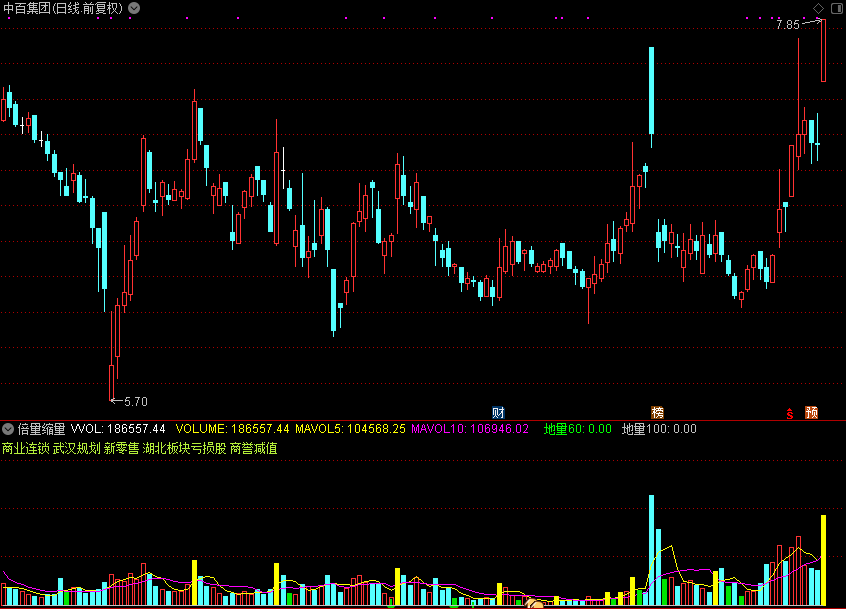The width and height of the screenshot is (846, 609).
Task: Open the 武汉规划 concept tag
Action: 77,448
